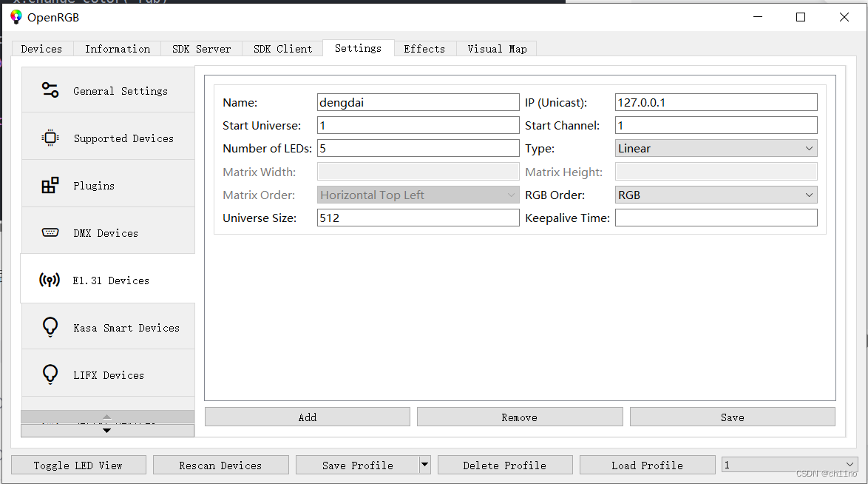
Task: Click the IP (Unicast) input field
Action: (716, 103)
